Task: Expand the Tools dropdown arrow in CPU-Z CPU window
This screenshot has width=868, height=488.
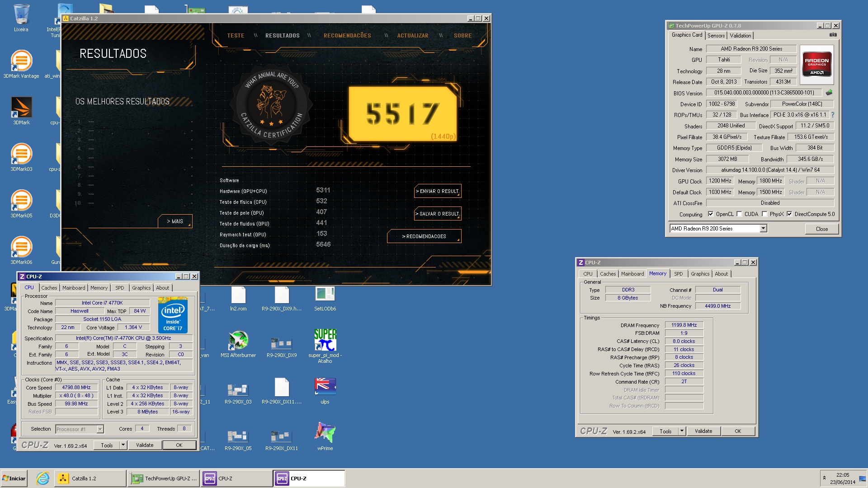Action: pyautogui.click(x=123, y=445)
